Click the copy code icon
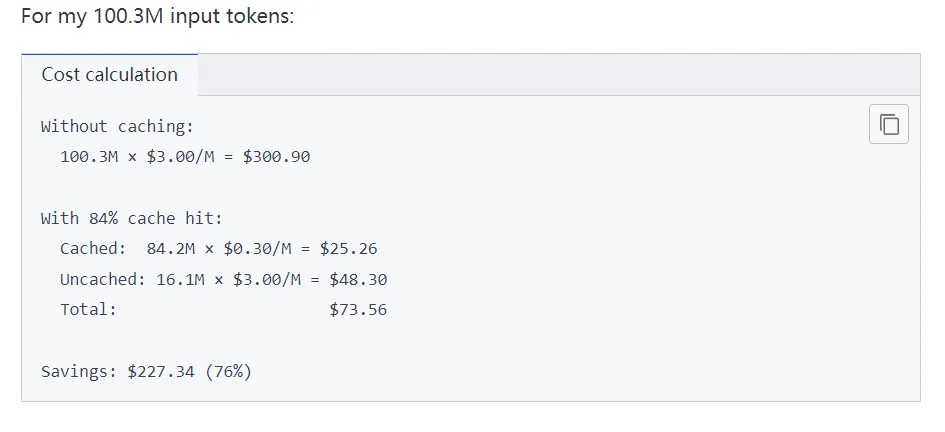The height and width of the screenshot is (432, 945). pos(889,124)
